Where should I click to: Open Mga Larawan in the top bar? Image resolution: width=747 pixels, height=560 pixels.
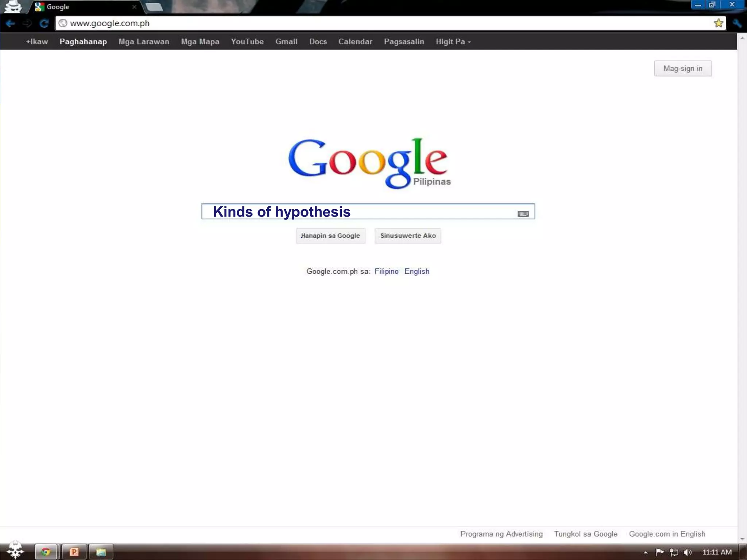144,42
